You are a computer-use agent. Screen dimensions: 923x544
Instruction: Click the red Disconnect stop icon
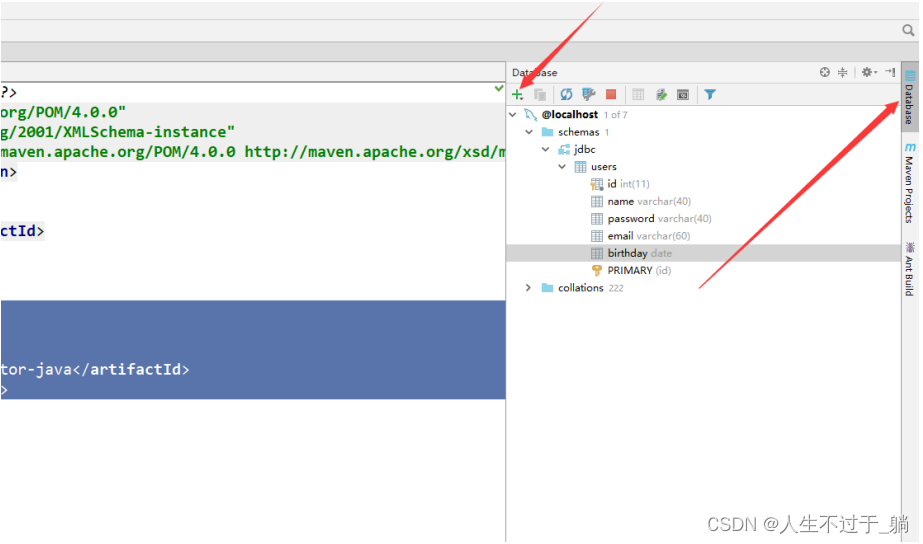611,94
